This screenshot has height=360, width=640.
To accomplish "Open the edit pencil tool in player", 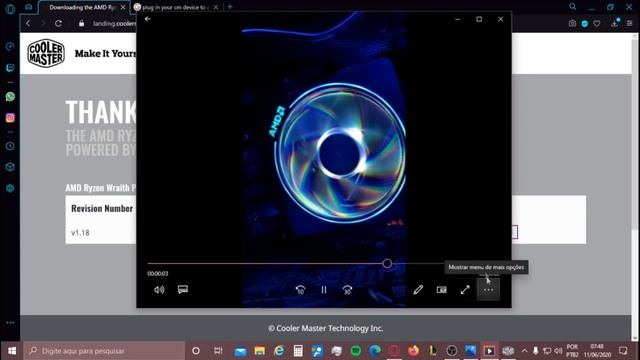I will coord(418,290).
